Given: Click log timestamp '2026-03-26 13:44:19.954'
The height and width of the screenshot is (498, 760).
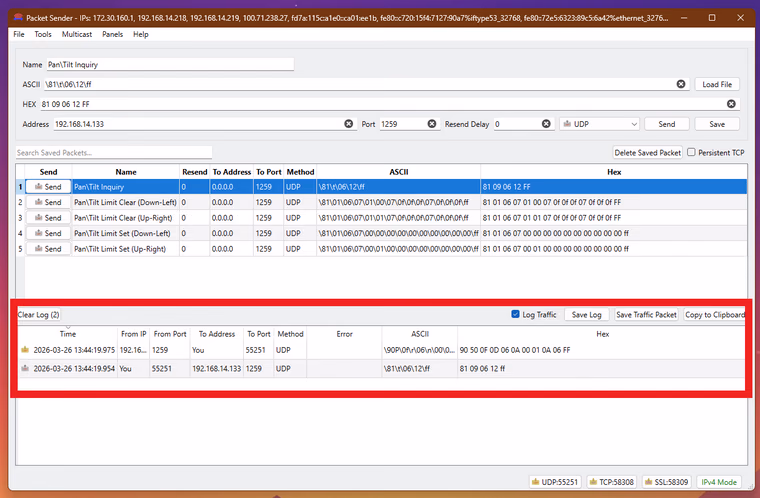Looking at the screenshot, I should tap(74, 369).
